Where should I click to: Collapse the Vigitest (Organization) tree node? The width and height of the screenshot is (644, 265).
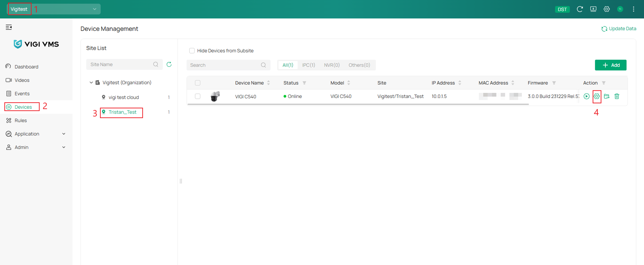pos(91,82)
